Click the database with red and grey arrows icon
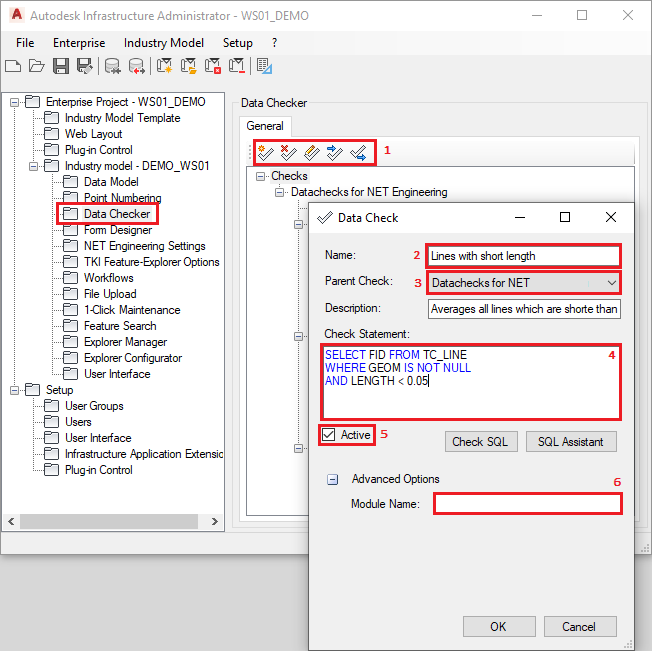The image size is (652, 651). [x=136, y=66]
